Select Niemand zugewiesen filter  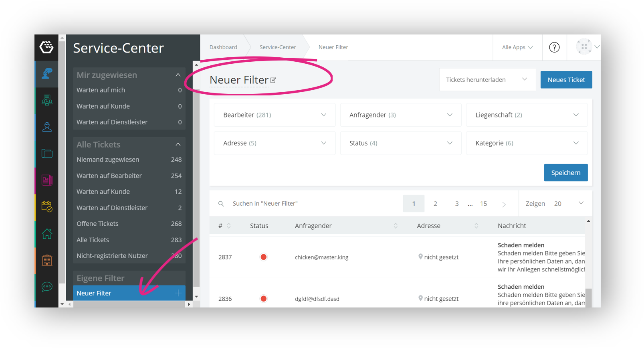click(x=129, y=160)
